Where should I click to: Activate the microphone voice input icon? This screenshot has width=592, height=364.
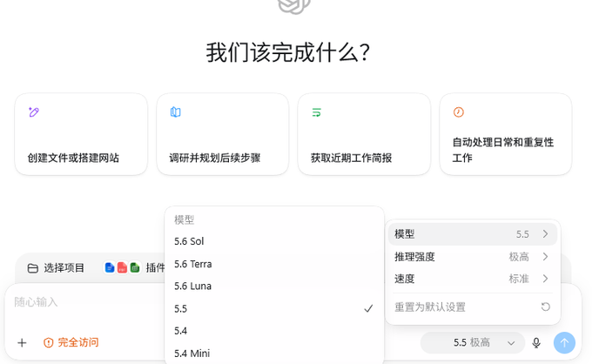(x=536, y=342)
